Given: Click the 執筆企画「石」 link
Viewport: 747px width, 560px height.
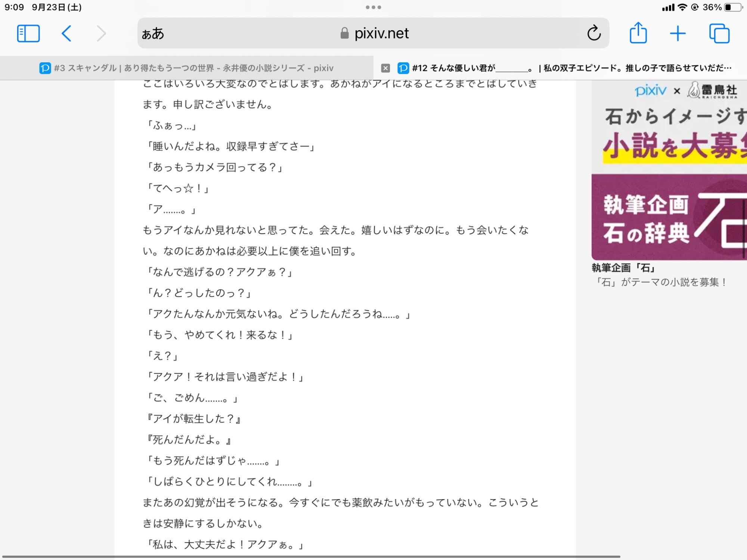Looking at the screenshot, I should pyautogui.click(x=624, y=268).
